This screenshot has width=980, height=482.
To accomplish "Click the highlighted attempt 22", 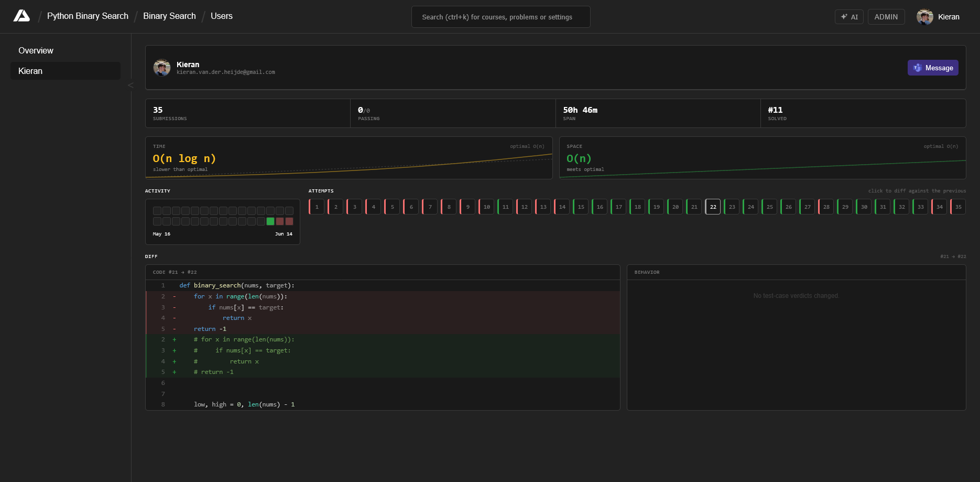I will [x=713, y=207].
